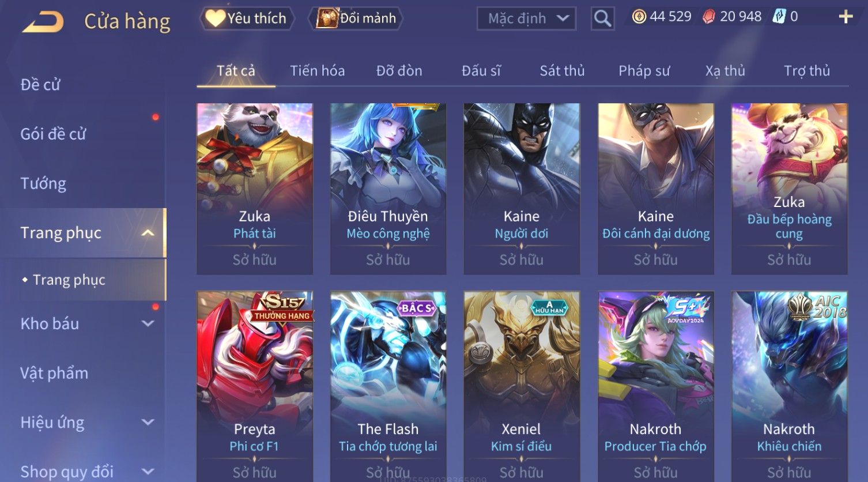The image size is (868, 482).
Task: Switch to the Sát thủ tab
Action: pos(562,71)
